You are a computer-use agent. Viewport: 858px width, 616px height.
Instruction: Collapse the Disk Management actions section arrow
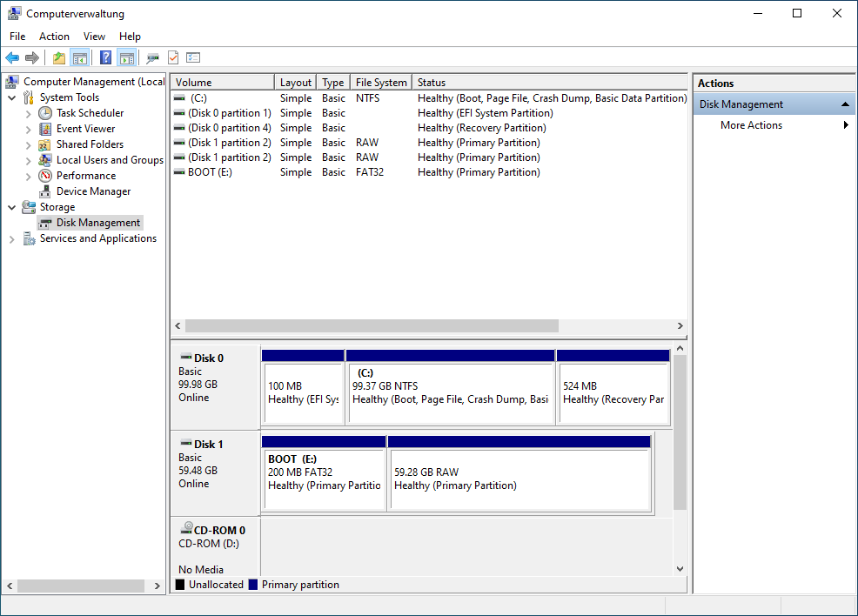pyautogui.click(x=844, y=104)
